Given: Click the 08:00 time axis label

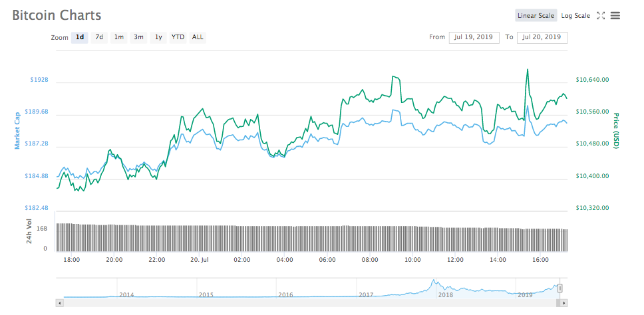Looking at the screenshot, I should [370, 260].
